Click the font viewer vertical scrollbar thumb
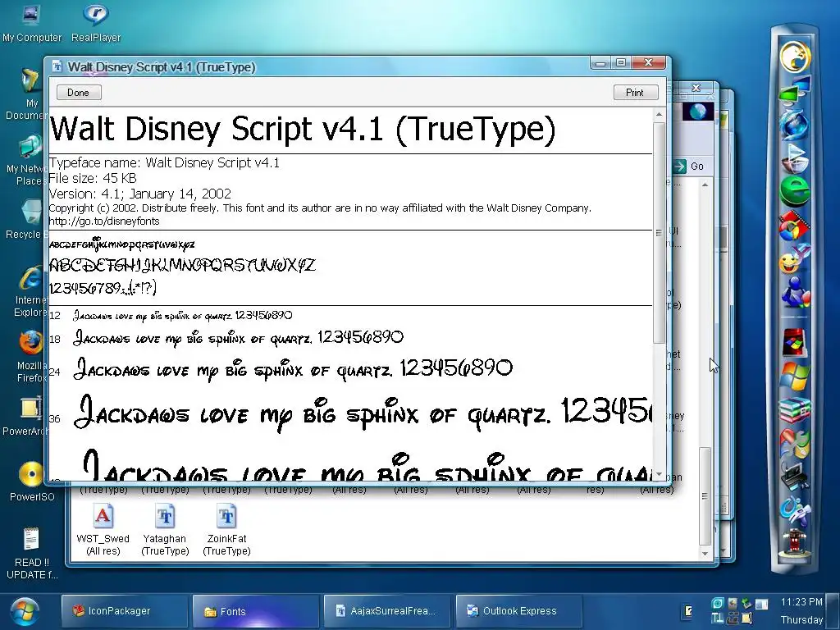Viewport: 840px width, 630px height. pos(659,233)
